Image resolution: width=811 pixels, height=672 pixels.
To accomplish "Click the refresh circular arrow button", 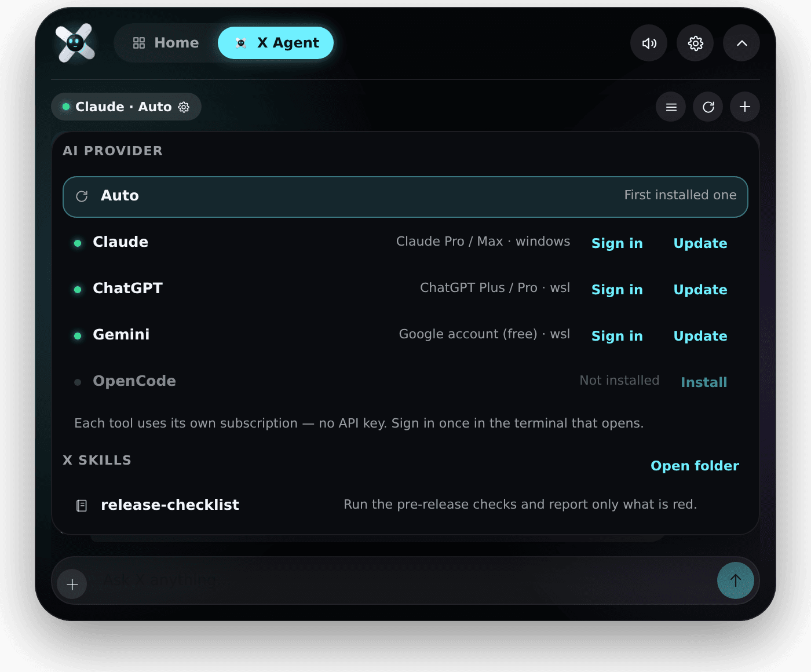I will pos(708,107).
